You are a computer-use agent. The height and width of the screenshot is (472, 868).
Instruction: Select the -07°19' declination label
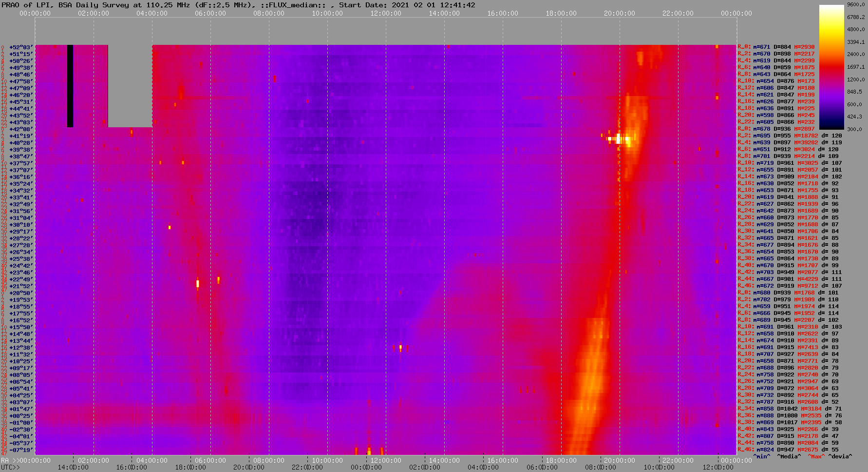tap(20, 450)
